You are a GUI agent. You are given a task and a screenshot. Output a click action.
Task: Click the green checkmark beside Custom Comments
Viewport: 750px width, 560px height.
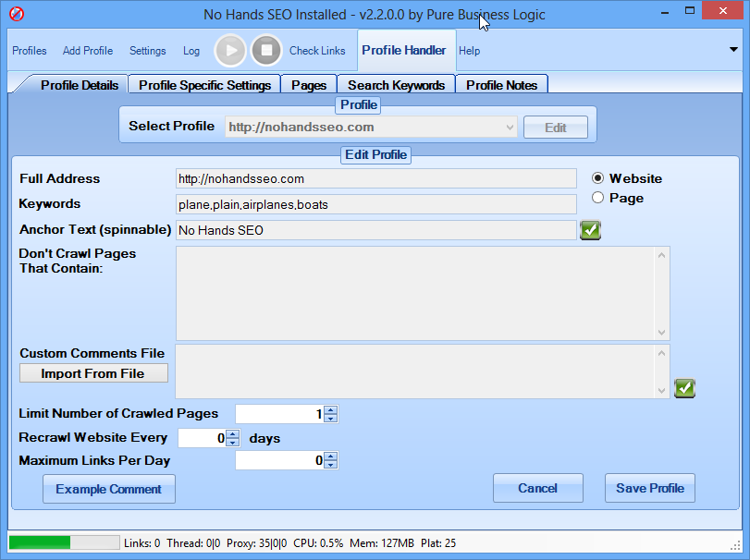684,388
